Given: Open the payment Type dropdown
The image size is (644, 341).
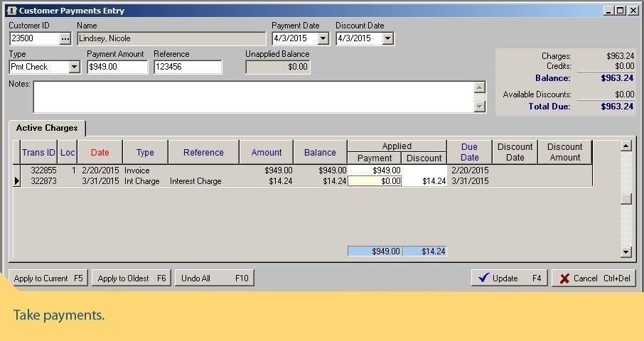Looking at the screenshot, I should click(x=74, y=67).
